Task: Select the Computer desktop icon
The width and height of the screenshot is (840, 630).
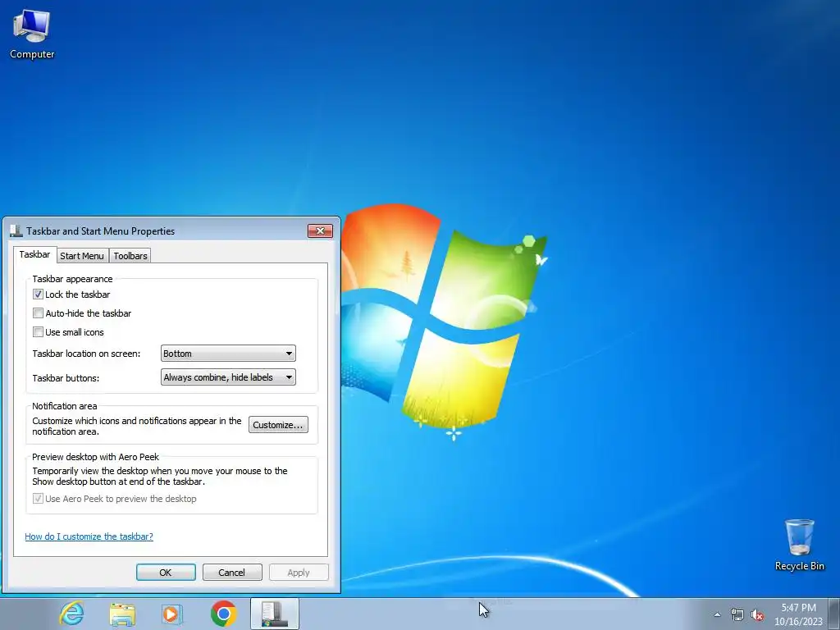Action: pyautogui.click(x=32, y=34)
